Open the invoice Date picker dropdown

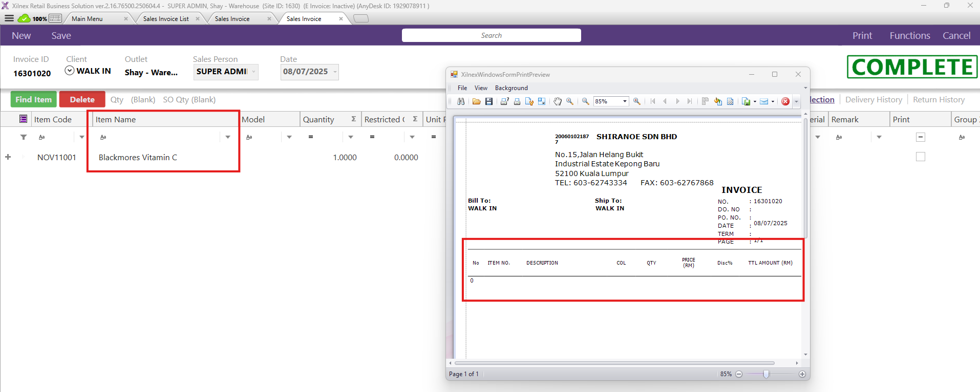pos(335,72)
